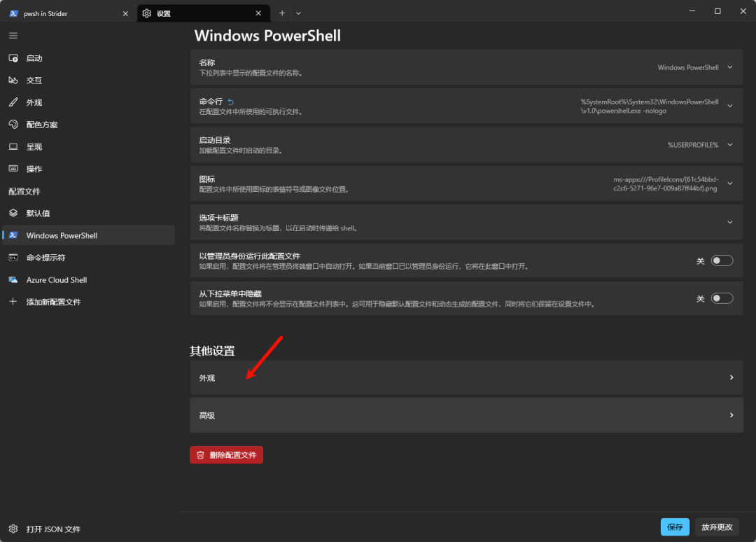This screenshot has width=756, height=542.
Task: Click the trash icon in 删除配置文件 button
Action: click(201, 454)
